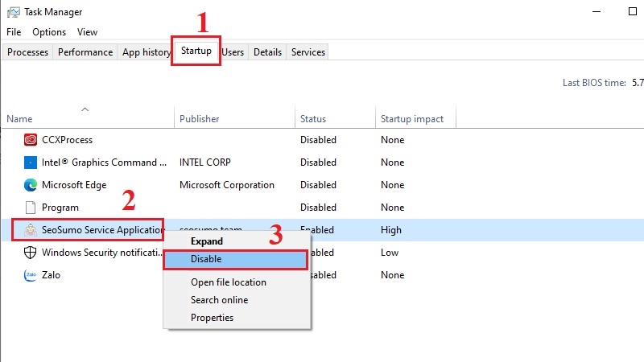644x362 pixels.
Task: Switch to the Users tab
Action: (233, 52)
